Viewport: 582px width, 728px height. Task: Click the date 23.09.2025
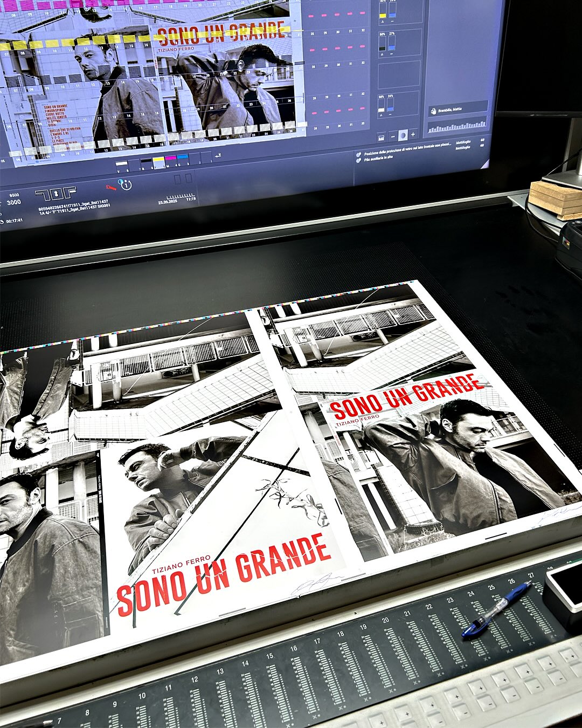pyautogui.click(x=168, y=201)
